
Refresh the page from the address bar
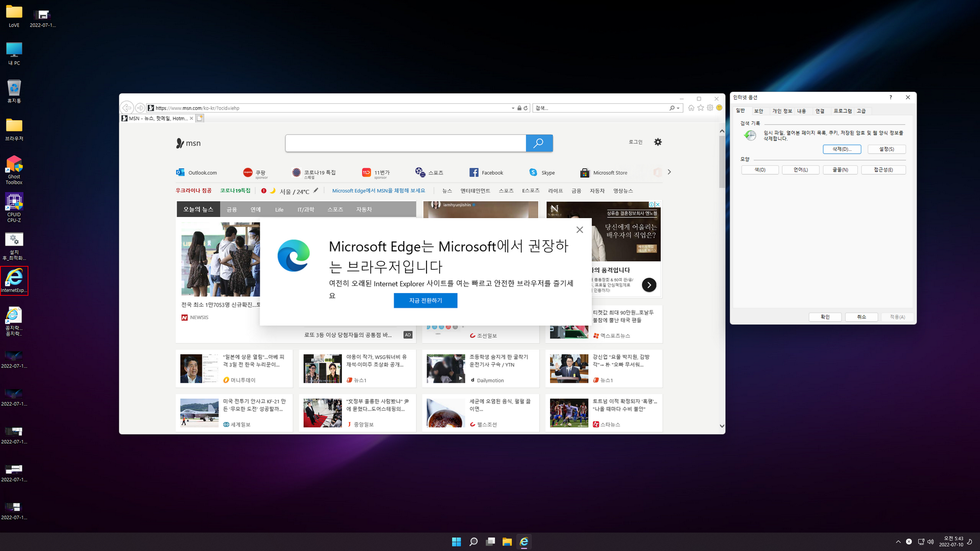tap(526, 108)
